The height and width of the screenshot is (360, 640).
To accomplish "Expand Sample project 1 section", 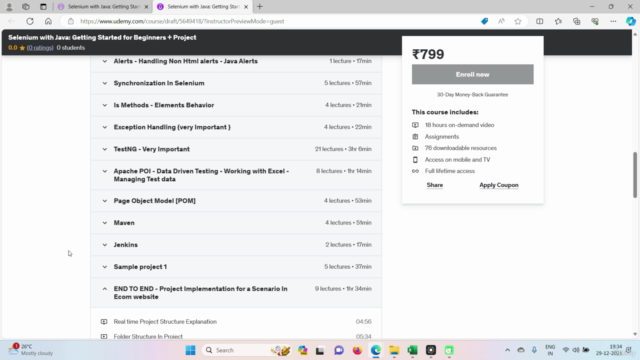I will click(236, 267).
